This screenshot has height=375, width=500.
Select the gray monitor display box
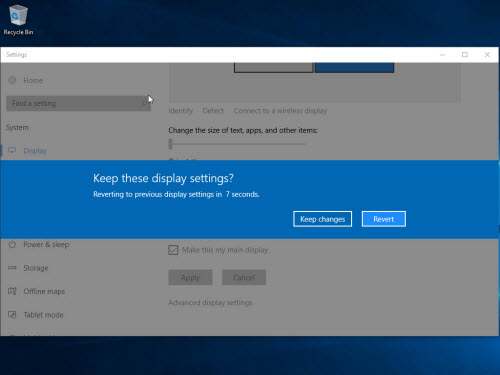click(274, 68)
